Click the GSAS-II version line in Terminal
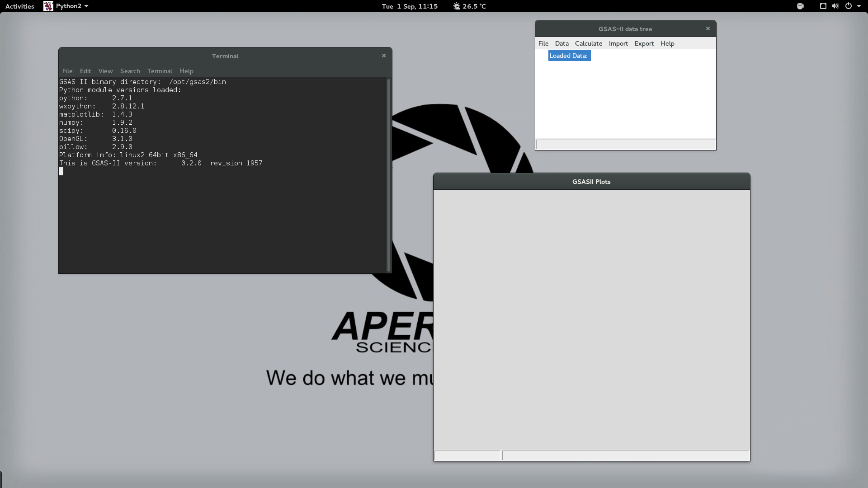The image size is (868, 488). coord(161,163)
